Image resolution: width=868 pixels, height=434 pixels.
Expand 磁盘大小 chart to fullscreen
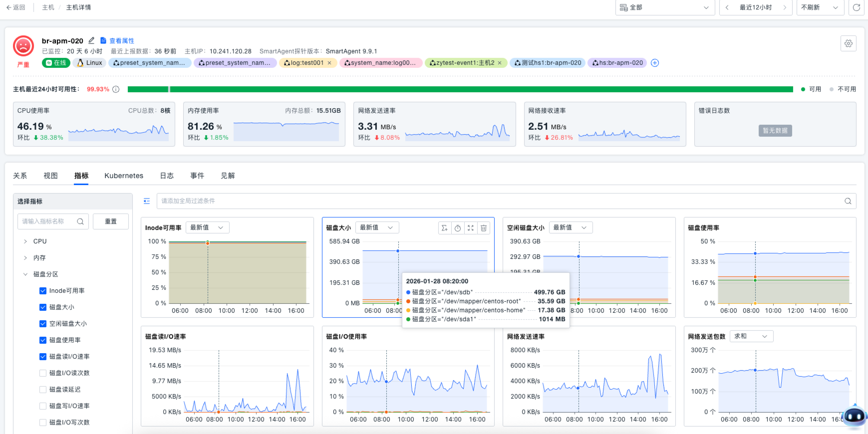[x=470, y=228]
